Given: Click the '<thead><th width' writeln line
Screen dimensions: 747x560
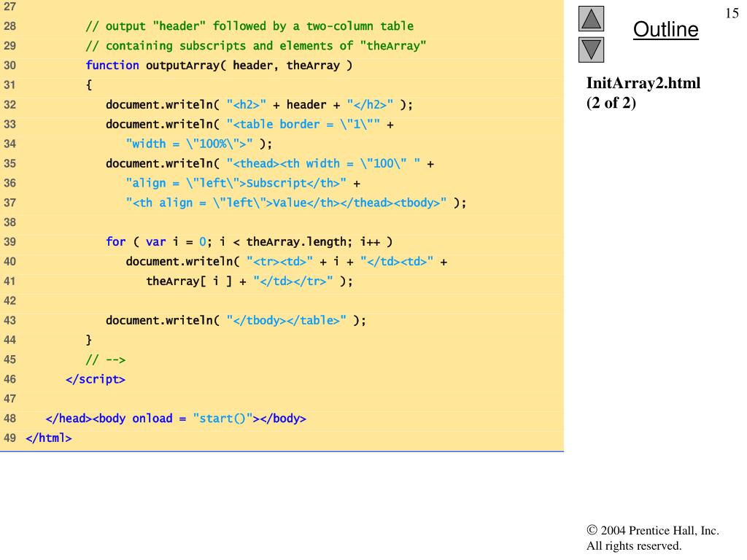Looking at the screenshot, I should point(270,163).
